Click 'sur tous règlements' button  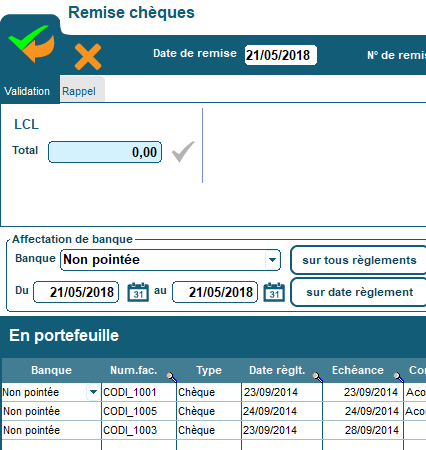click(x=359, y=260)
